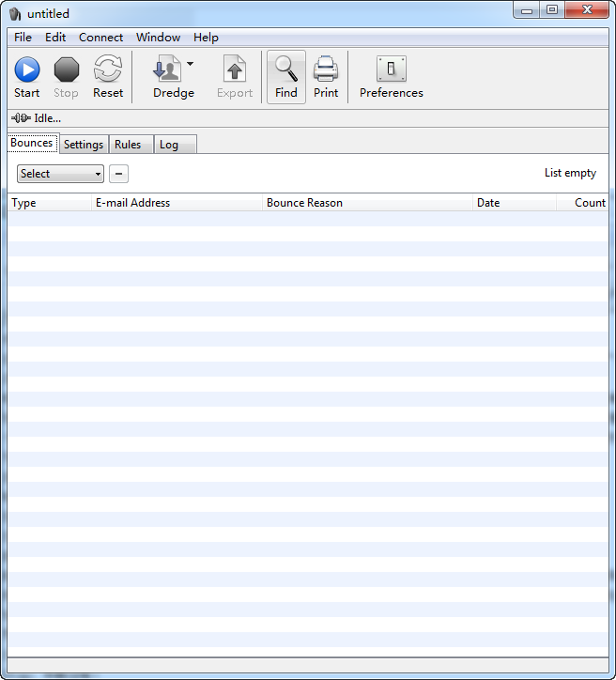Viewport: 616px width, 680px height.
Task: Switch to the Log tab
Action: click(x=176, y=145)
